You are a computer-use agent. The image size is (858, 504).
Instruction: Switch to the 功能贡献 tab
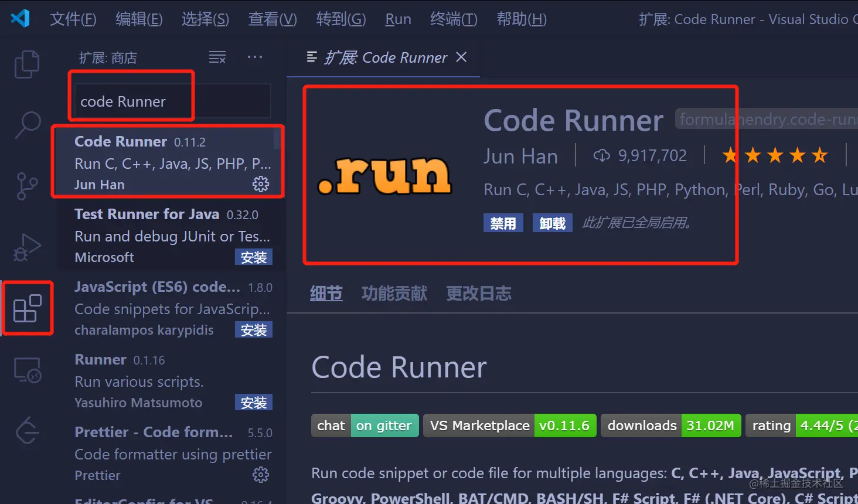(394, 293)
